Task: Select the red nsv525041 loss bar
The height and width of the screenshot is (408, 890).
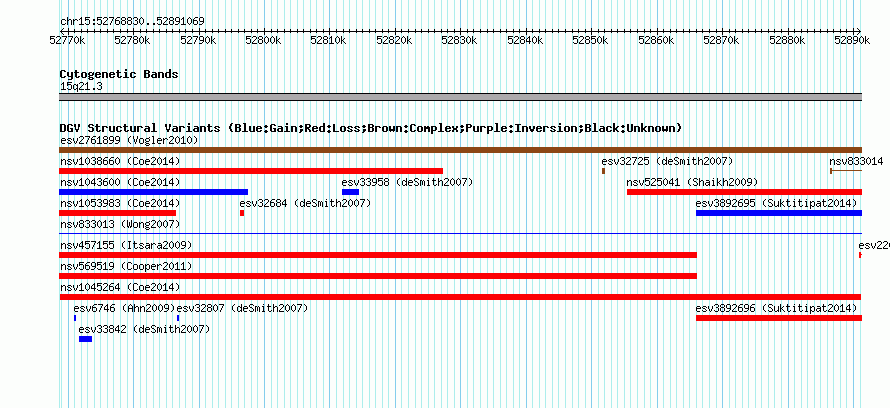Action: pyautogui.click(x=744, y=192)
